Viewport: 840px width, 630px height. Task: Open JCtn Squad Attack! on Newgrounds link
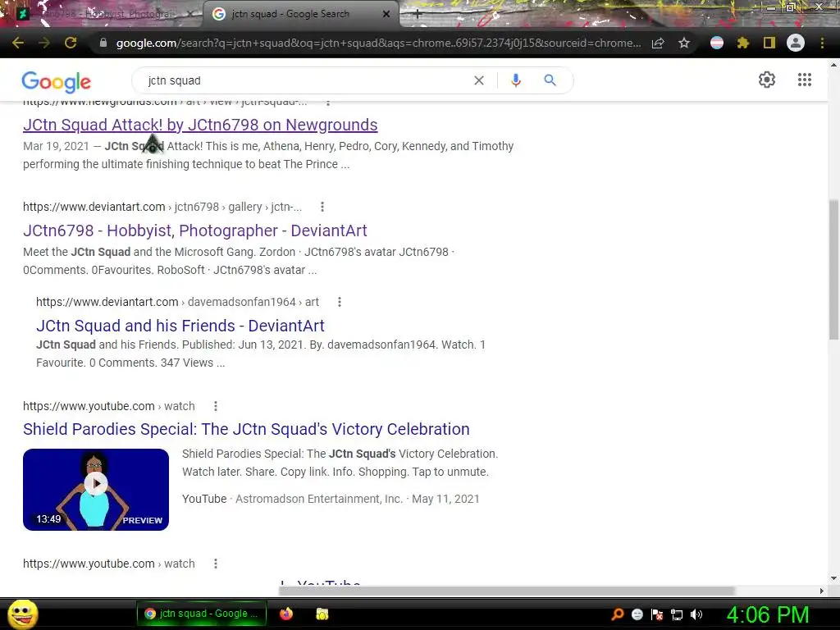(200, 125)
